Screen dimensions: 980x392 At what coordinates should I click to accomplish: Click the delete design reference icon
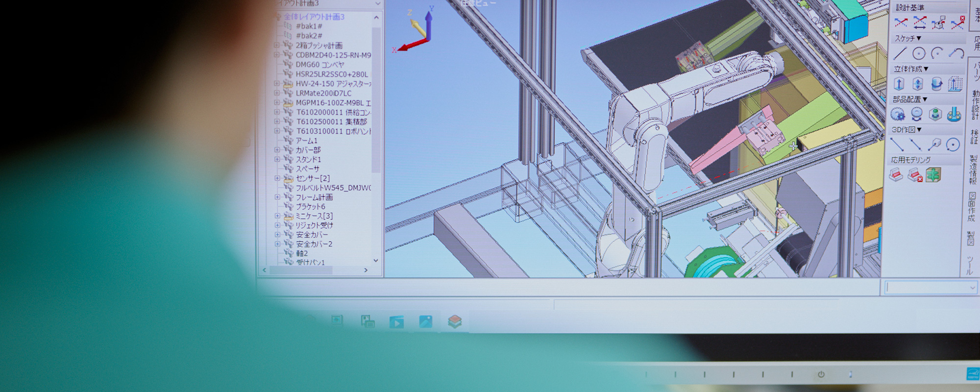click(957, 23)
